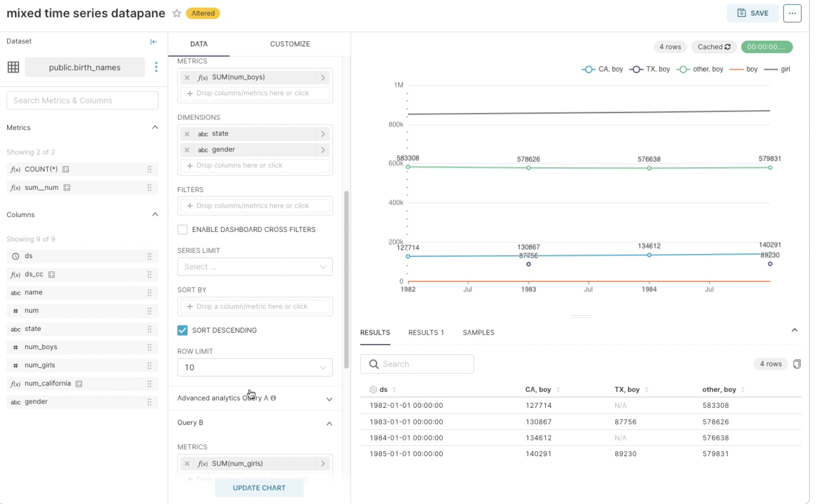Open the Series Limit dropdown
The width and height of the screenshot is (817, 504).
point(255,267)
